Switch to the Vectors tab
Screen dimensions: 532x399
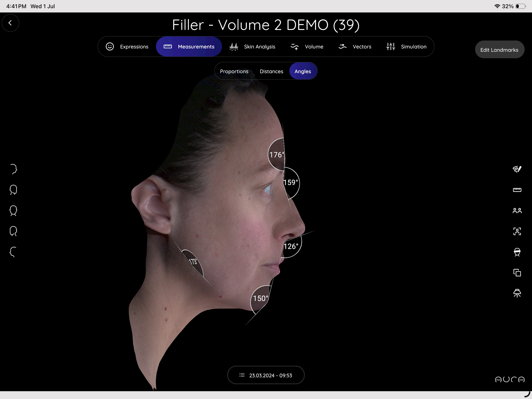[x=355, y=47]
